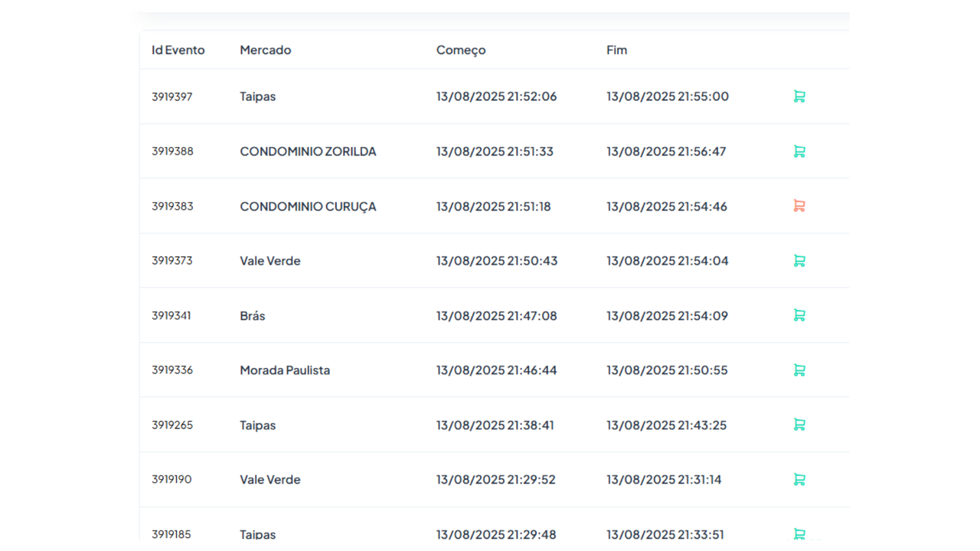
Task: Click cart icon in Brás row
Action: [x=799, y=315]
